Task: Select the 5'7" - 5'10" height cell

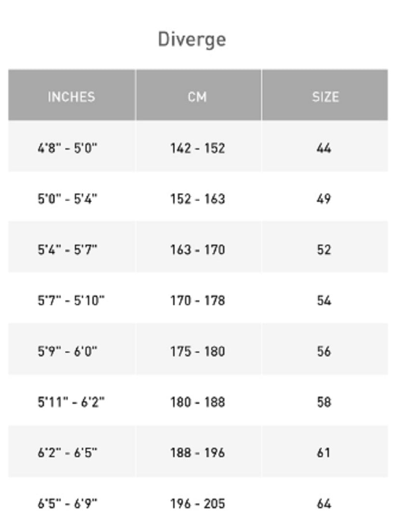Action: coord(71,301)
